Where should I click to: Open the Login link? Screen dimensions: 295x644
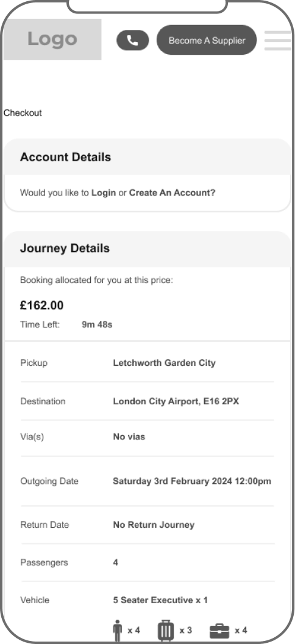pos(103,192)
